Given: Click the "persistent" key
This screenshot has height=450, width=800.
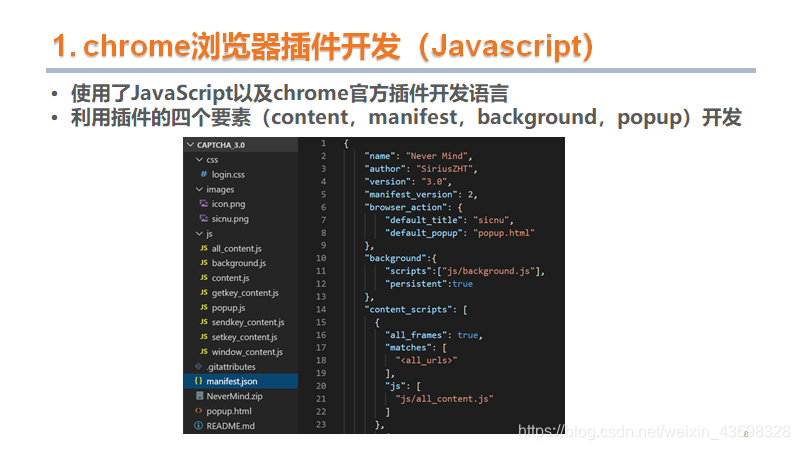Looking at the screenshot, I should coord(416,284).
